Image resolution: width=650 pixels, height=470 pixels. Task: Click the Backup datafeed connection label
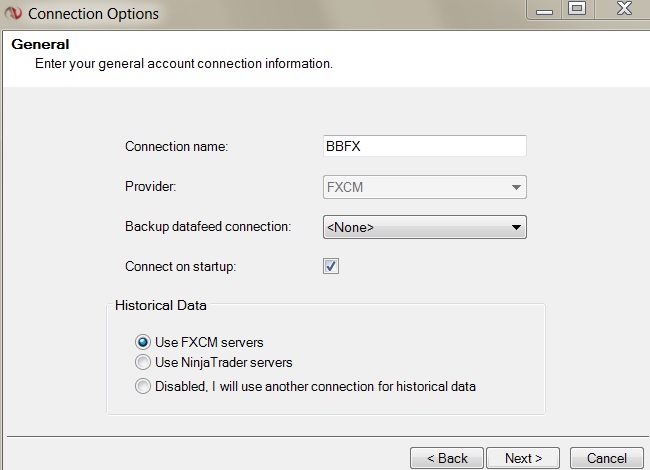pyautogui.click(x=208, y=226)
